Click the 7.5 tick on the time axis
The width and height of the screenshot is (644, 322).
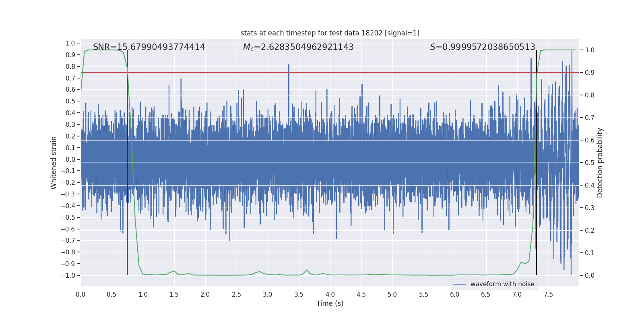(x=548, y=295)
